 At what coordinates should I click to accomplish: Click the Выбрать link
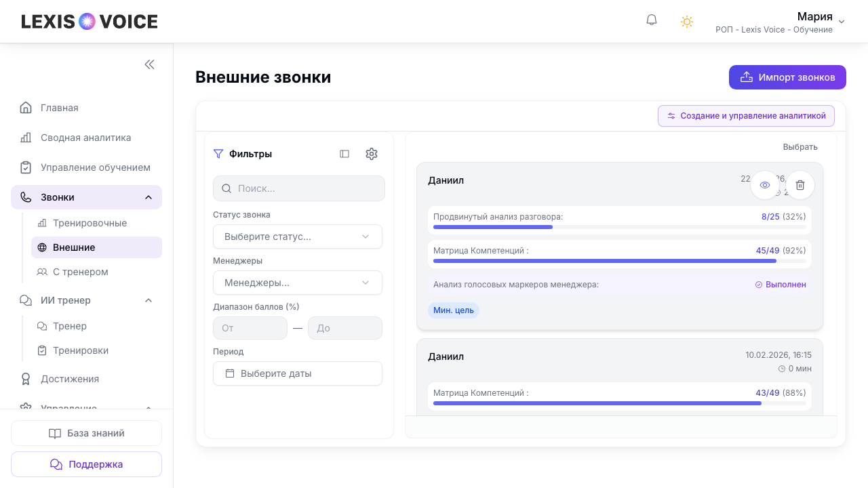coord(800,147)
